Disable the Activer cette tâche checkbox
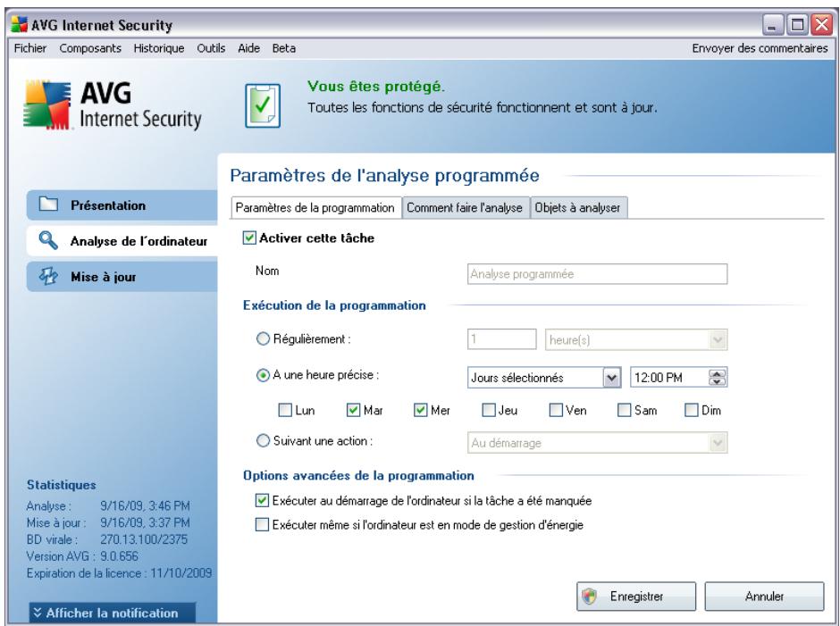840x626 pixels. 249,238
